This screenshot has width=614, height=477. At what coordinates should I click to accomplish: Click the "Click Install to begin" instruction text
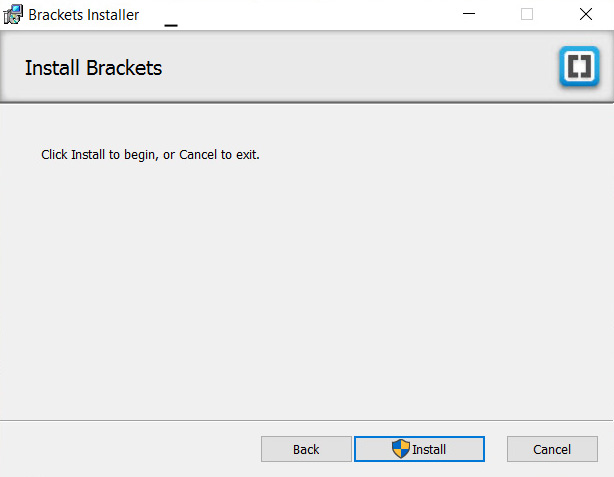pos(150,155)
